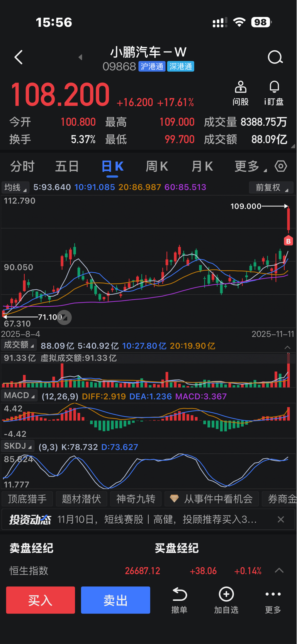Viewport: 297px width, 644px height.
Task: Open the 更多 three-dots menu
Action: click(x=273, y=594)
